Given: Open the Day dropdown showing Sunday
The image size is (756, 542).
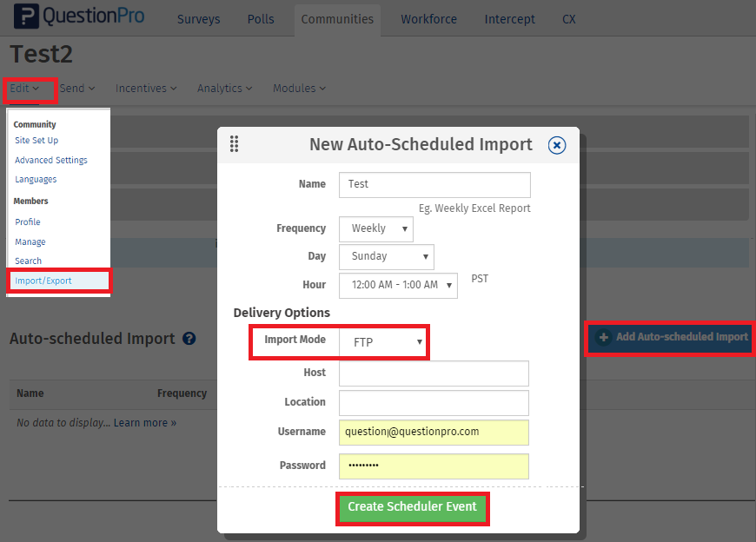Looking at the screenshot, I should 386,256.
